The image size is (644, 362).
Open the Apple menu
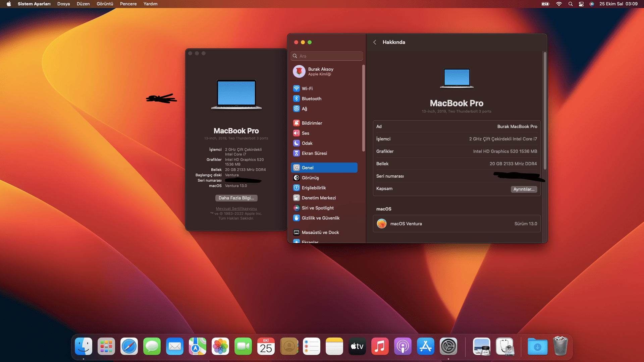9,4
